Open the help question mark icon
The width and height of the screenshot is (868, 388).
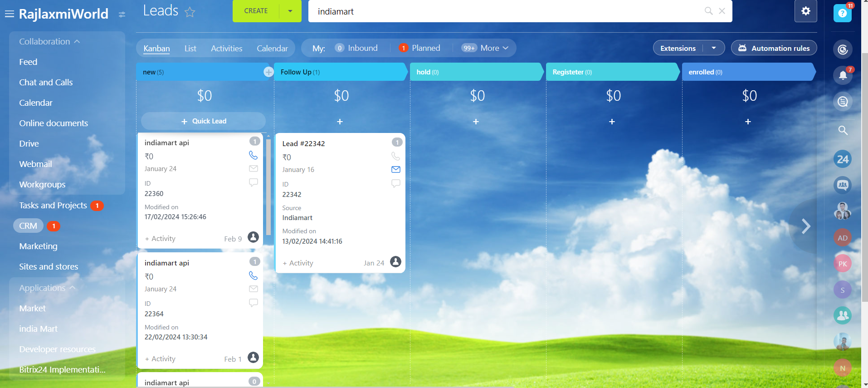click(842, 13)
